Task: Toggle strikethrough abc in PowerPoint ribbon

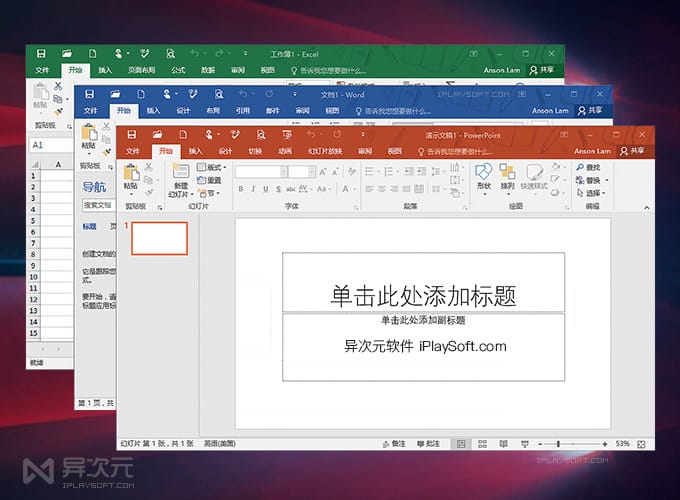Action: coord(291,189)
